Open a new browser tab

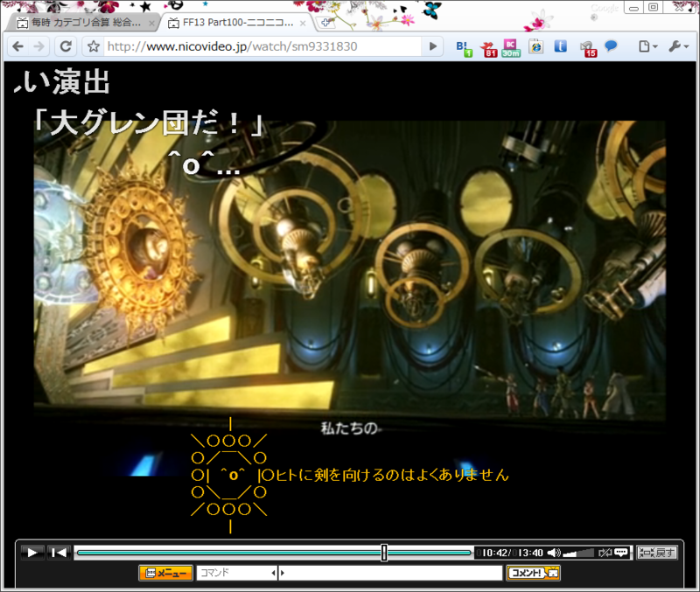point(325,23)
